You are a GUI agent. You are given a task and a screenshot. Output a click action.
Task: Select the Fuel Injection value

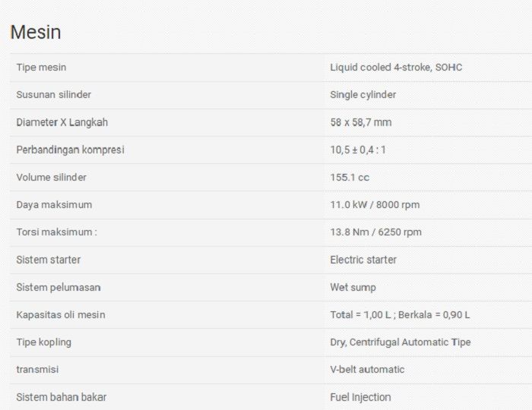(x=360, y=396)
